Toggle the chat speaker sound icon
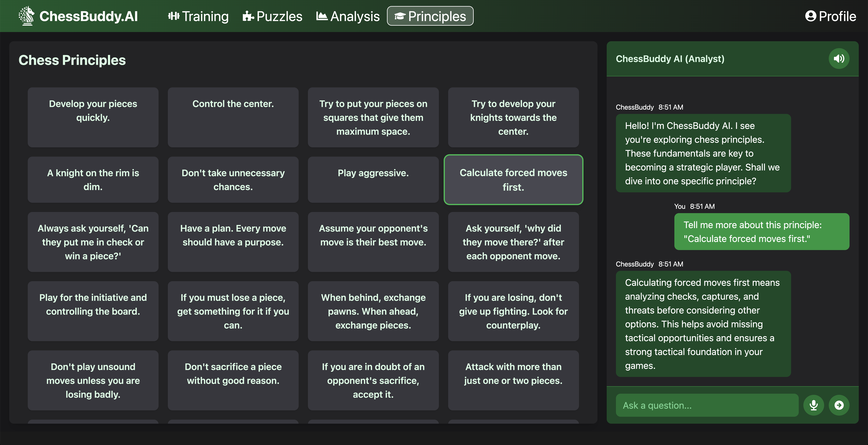 point(839,59)
